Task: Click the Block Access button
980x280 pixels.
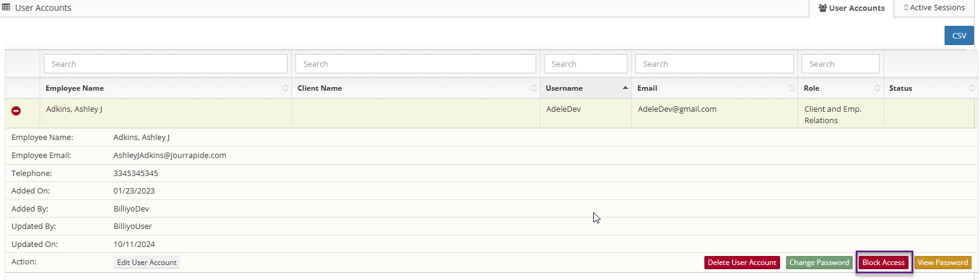Action: click(x=883, y=263)
